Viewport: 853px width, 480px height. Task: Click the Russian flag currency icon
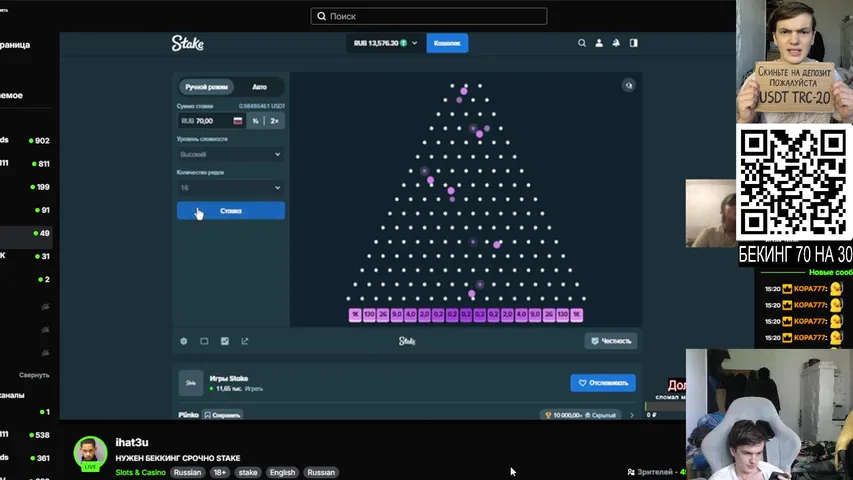click(x=238, y=121)
